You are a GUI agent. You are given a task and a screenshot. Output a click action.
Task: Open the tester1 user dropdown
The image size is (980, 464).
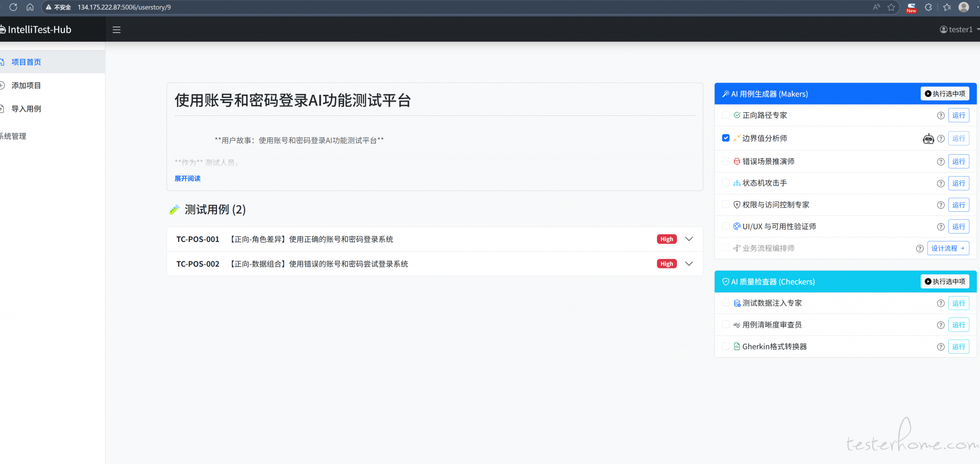[x=959, y=30]
